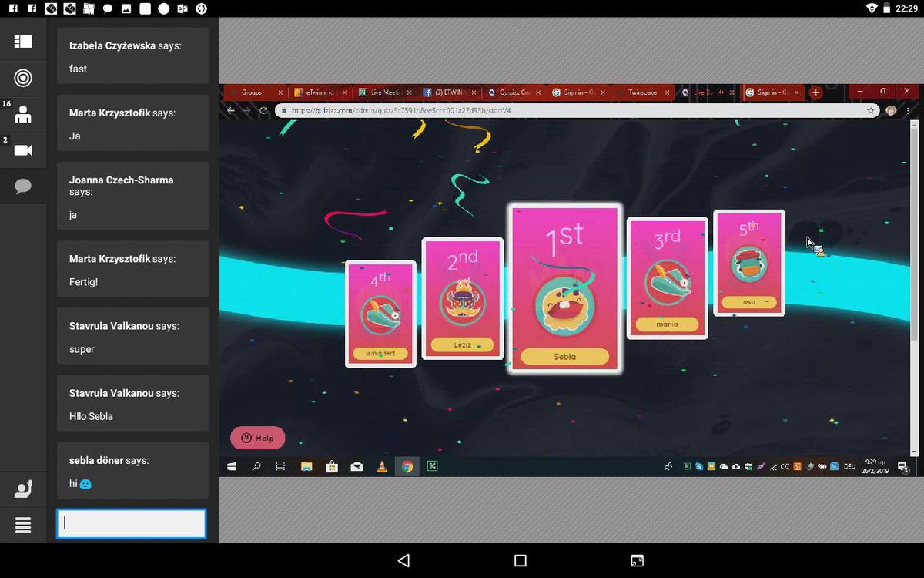924x578 pixels.
Task: Click the 'Hllo Sebla' chat message
Action: point(133,402)
